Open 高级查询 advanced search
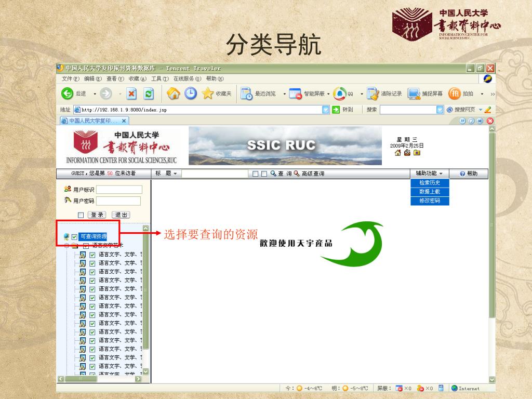Viewport: 532px width, 399px height. pos(309,174)
